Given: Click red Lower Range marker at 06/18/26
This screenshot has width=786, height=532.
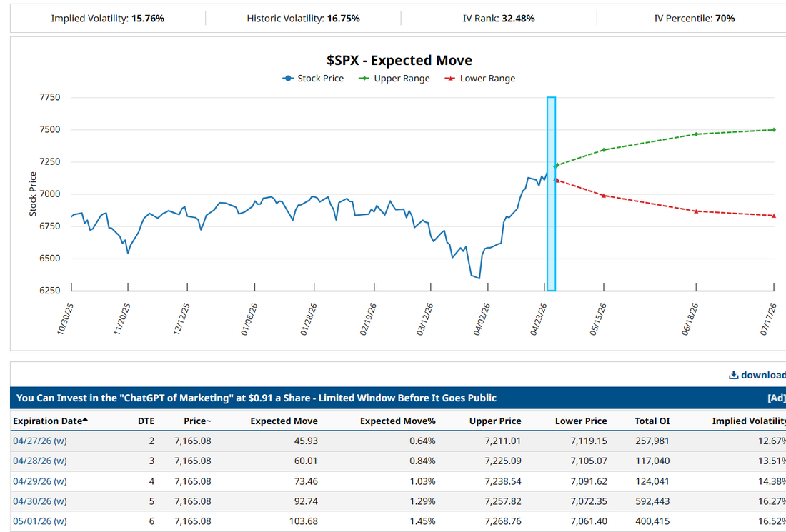Looking at the screenshot, I should tap(696, 211).
